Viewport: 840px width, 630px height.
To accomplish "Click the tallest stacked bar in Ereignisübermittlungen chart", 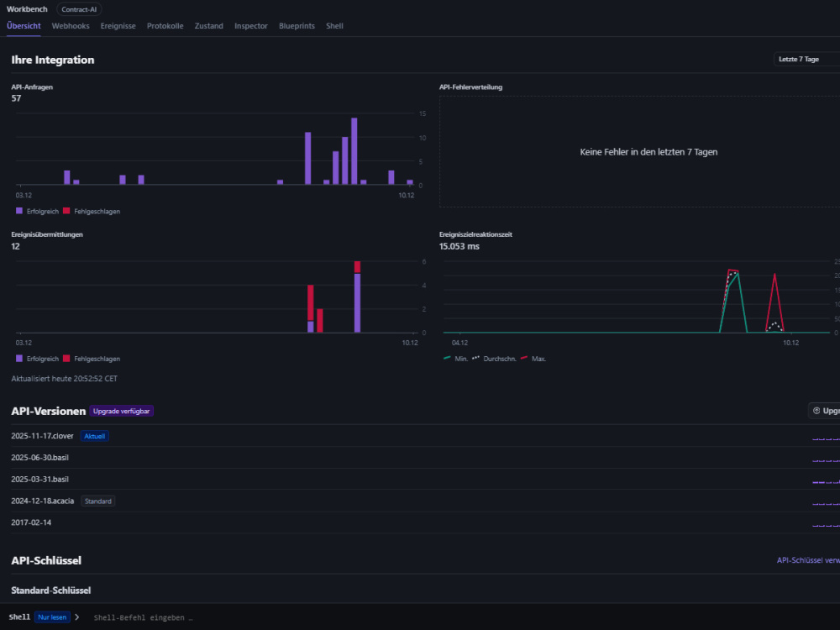I will (x=357, y=297).
